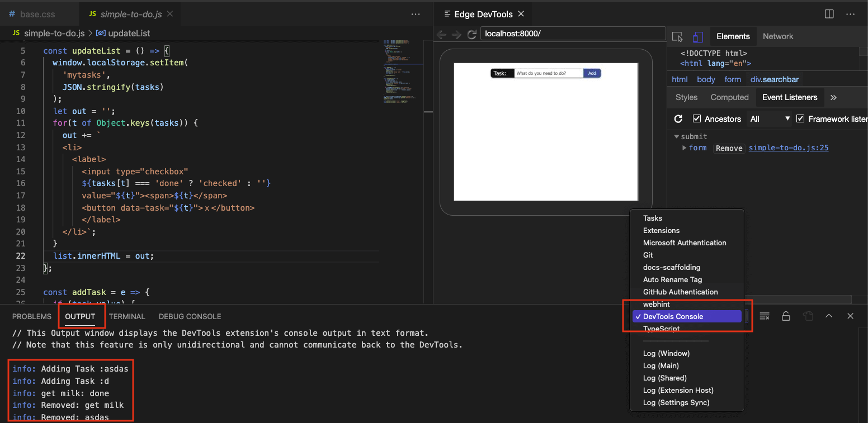Follow the simple-to-do.js:25 link
The width and height of the screenshot is (868, 423).
tap(788, 148)
